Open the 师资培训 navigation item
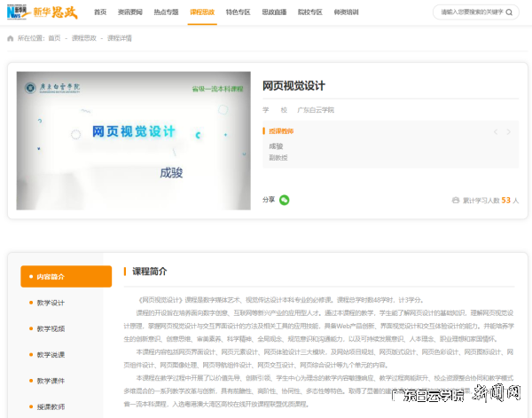The width and height of the screenshot is (532, 418). coord(347,12)
